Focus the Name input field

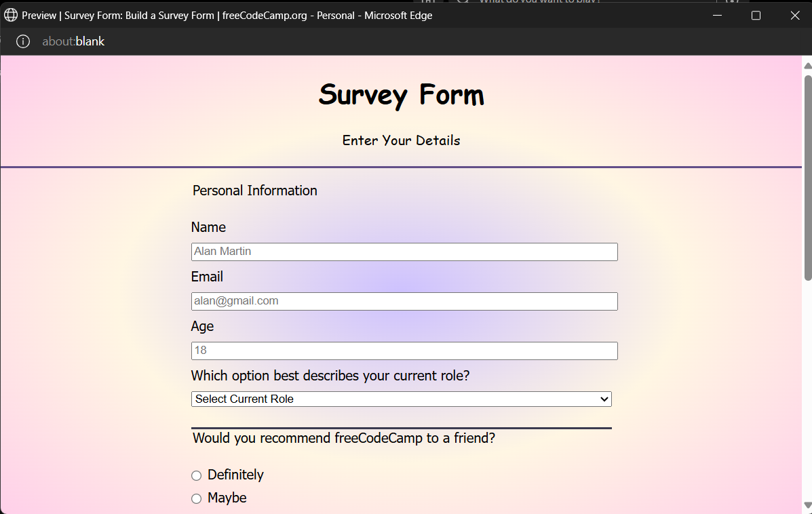404,252
